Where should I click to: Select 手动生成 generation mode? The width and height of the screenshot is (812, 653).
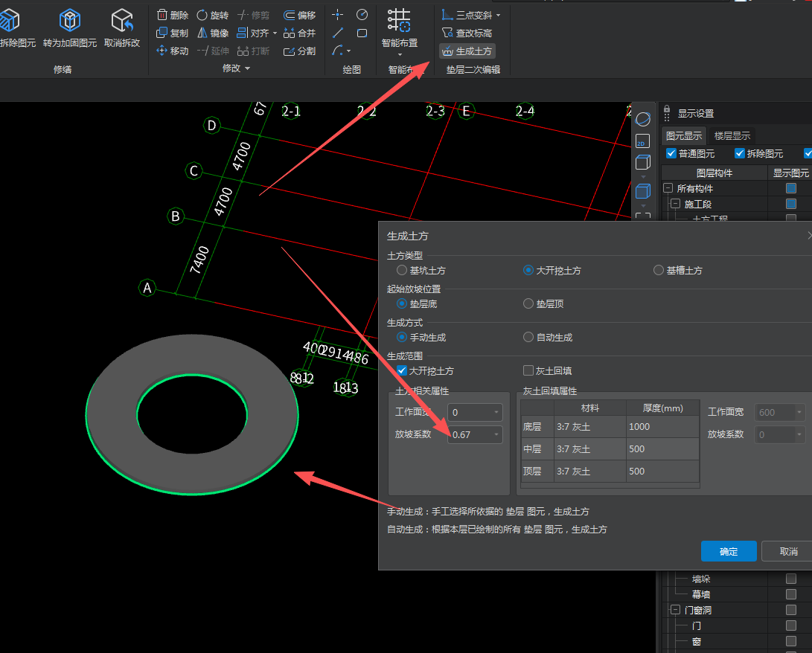(x=402, y=338)
